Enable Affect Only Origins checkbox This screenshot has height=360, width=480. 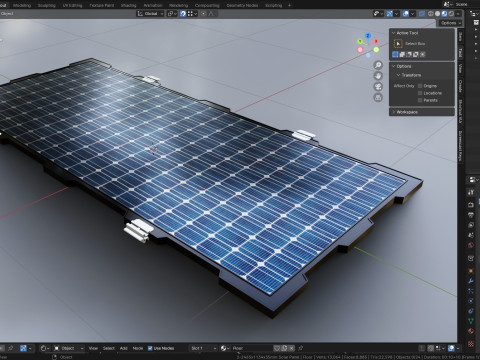[420, 86]
